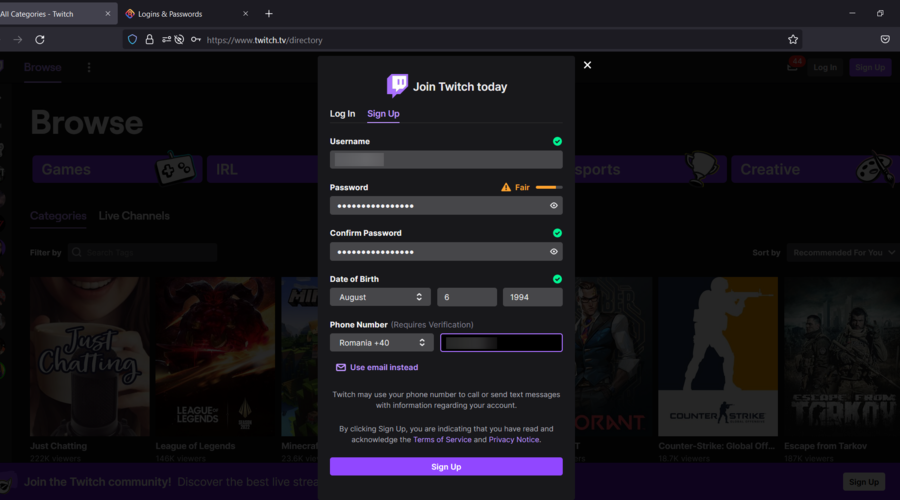
Task: Click the URL address bar
Action: click(x=462, y=40)
